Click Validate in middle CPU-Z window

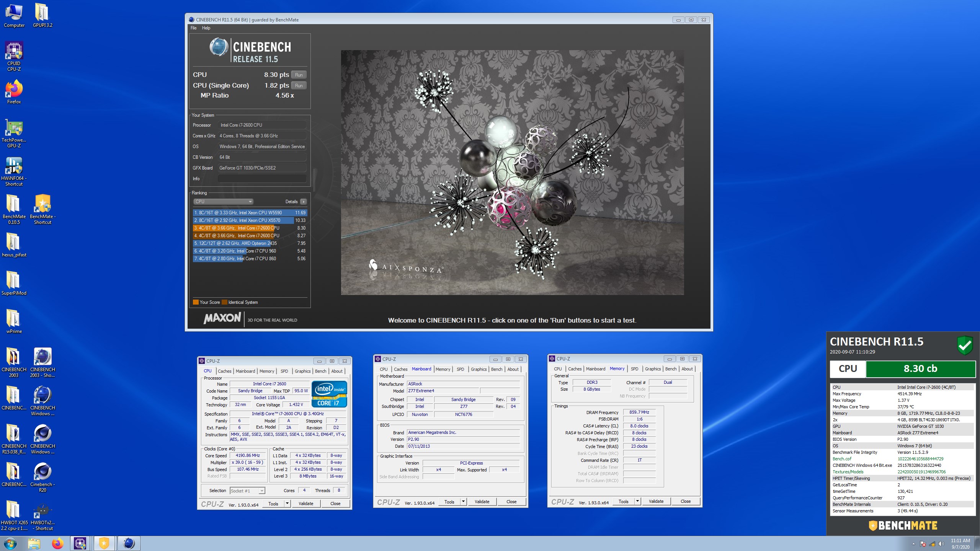(x=482, y=502)
